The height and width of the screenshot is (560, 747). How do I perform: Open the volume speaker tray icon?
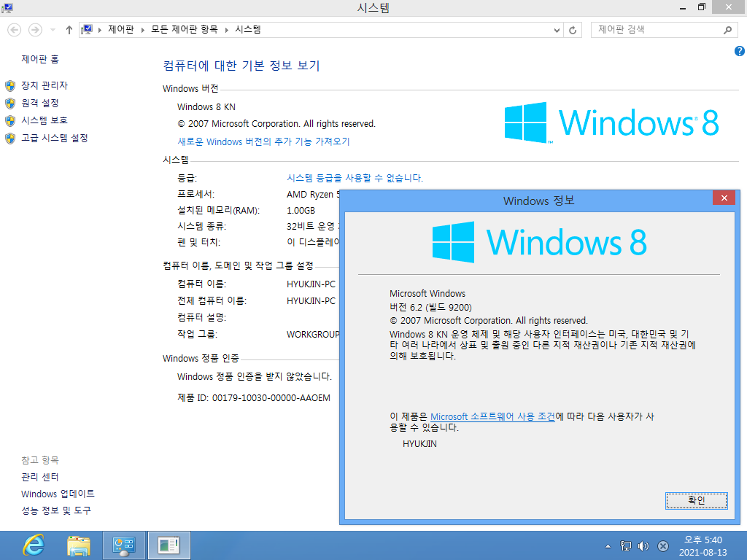pos(643,546)
